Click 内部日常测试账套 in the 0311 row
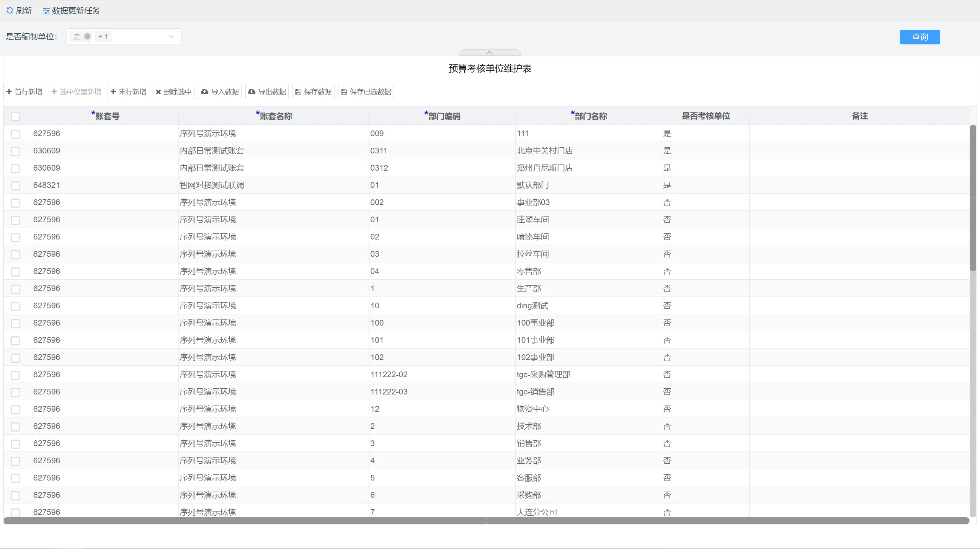Viewport: 980px width, 549px height. pyautogui.click(x=212, y=151)
